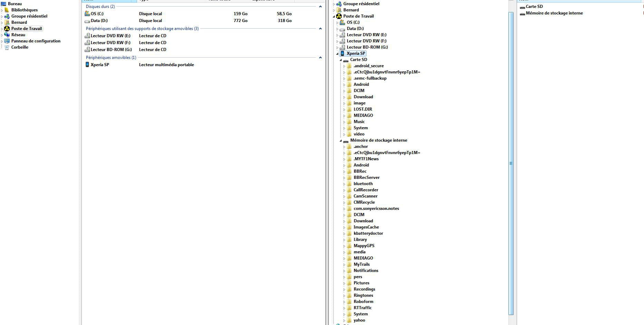Select Poste de Travail in left navigation
The width and height of the screenshot is (644, 325).
(26, 29)
